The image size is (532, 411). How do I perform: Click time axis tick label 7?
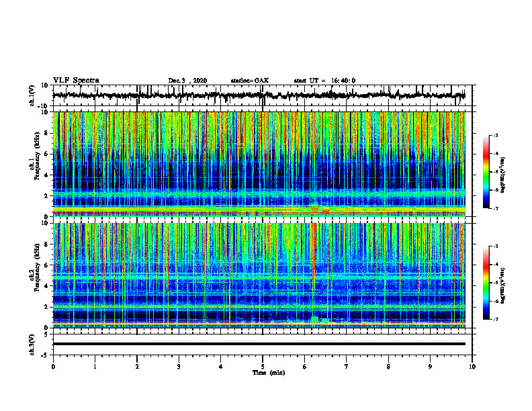(347, 367)
